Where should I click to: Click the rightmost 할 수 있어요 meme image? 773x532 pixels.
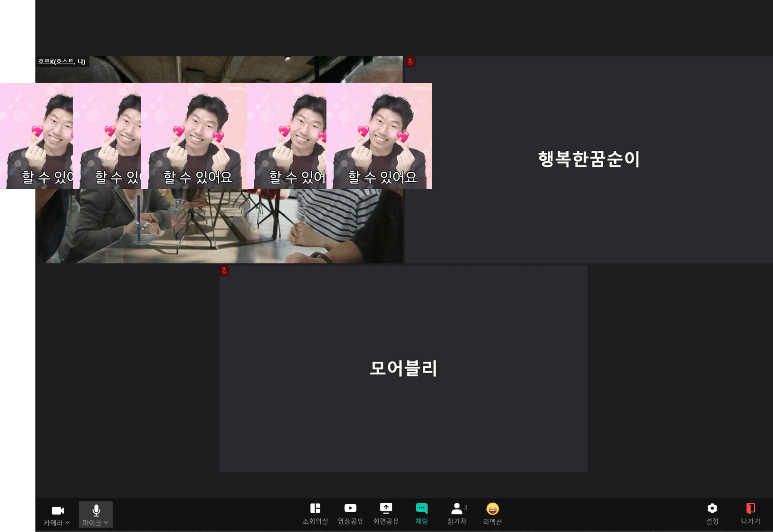click(379, 135)
